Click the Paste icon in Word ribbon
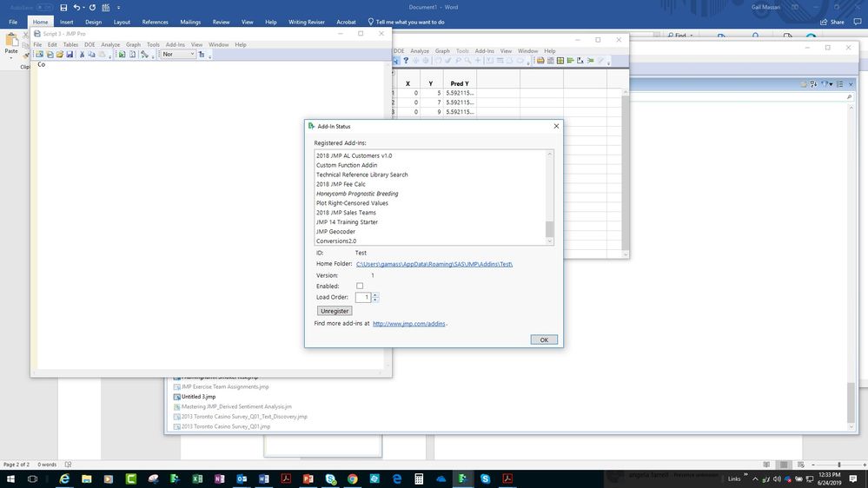This screenshot has height=488, width=868. point(11,41)
